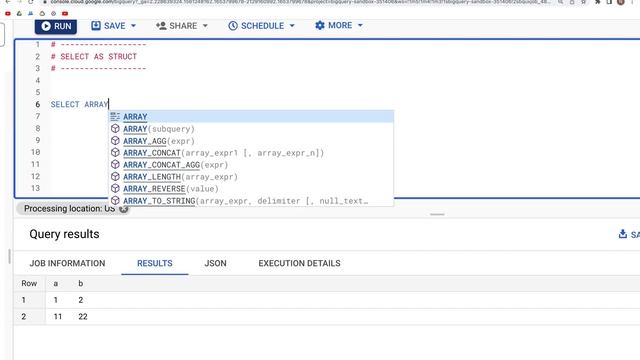Open the JOB INFORMATION tab
This screenshot has height=360, width=640.
(67, 263)
